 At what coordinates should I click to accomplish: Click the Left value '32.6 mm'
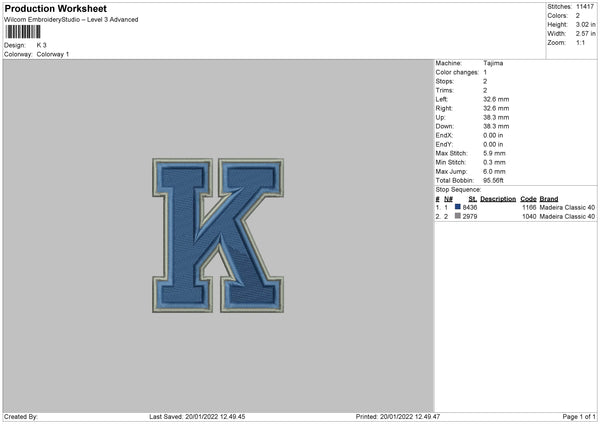[x=496, y=99]
